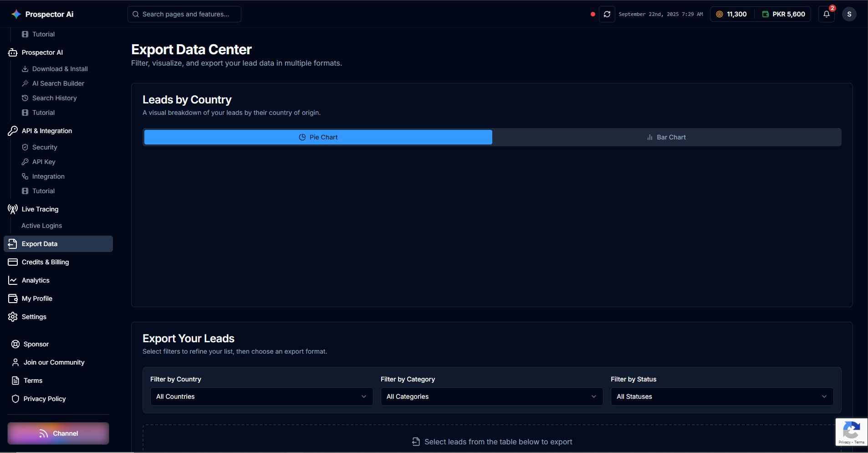Click the Prospector Ai logo
The width and height of the screenshot is (868, 453).
(42, 14)
